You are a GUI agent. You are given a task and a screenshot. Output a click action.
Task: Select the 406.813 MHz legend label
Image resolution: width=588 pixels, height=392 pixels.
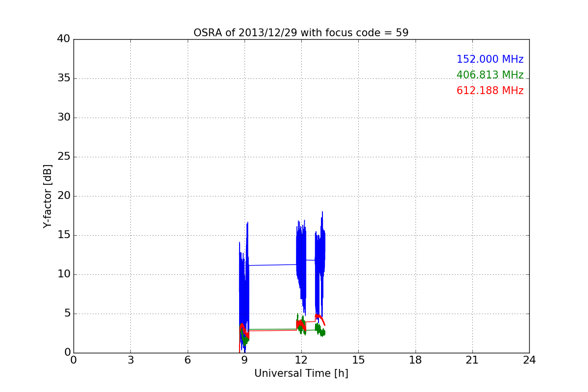click(x=490, y=75)
